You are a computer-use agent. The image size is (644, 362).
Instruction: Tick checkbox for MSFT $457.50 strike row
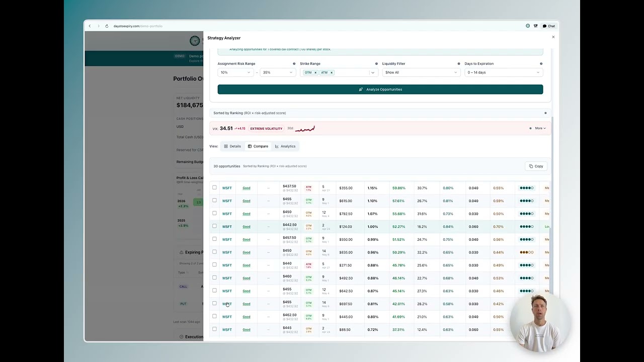pos(214,239)
